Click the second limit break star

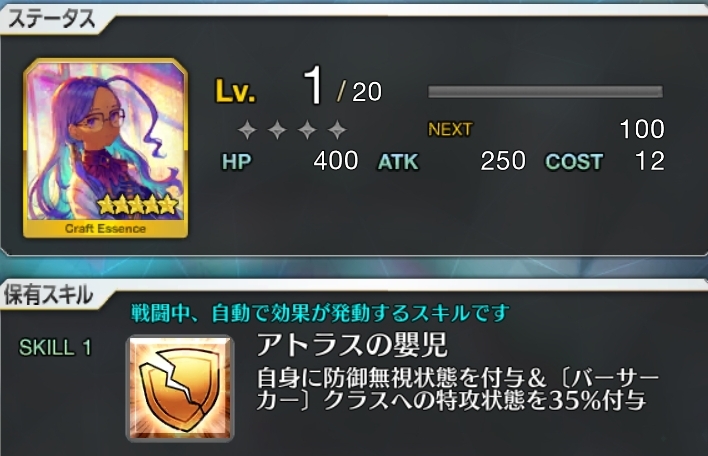point(277,130)
